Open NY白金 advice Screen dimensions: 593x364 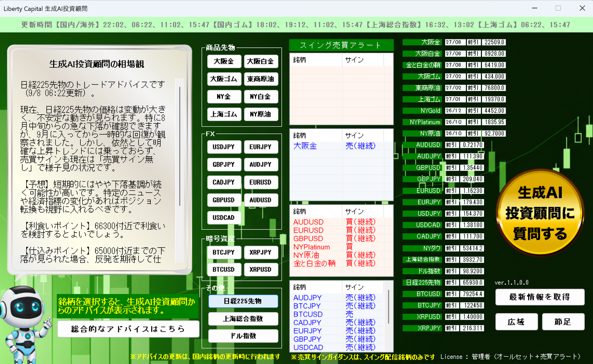coord(261,96)
